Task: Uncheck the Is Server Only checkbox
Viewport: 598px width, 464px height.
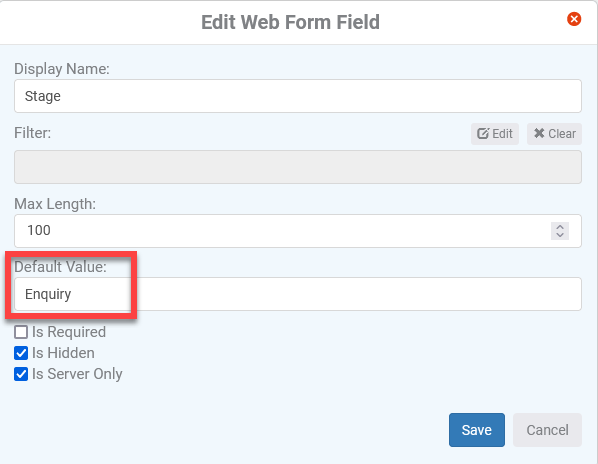Action: (x=21, y=374)
